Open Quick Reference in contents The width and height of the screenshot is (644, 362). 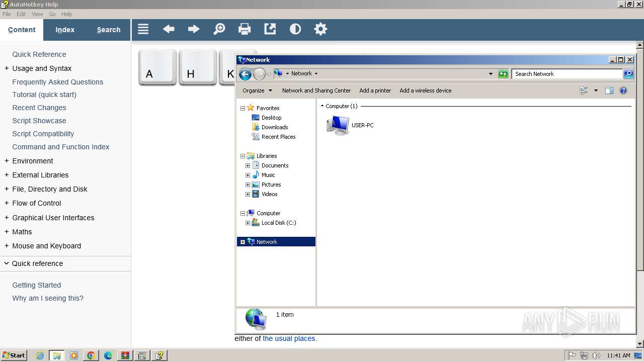[x=39, y=54]
